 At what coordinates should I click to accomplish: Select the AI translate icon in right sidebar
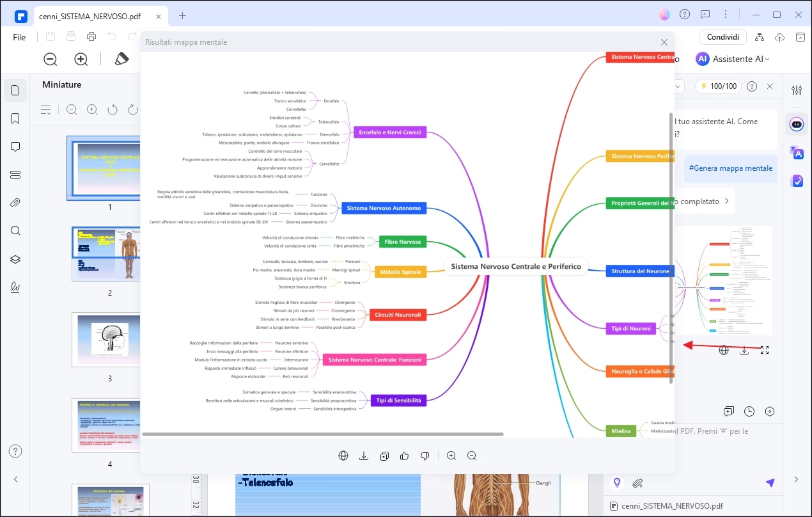coord(797,152)
